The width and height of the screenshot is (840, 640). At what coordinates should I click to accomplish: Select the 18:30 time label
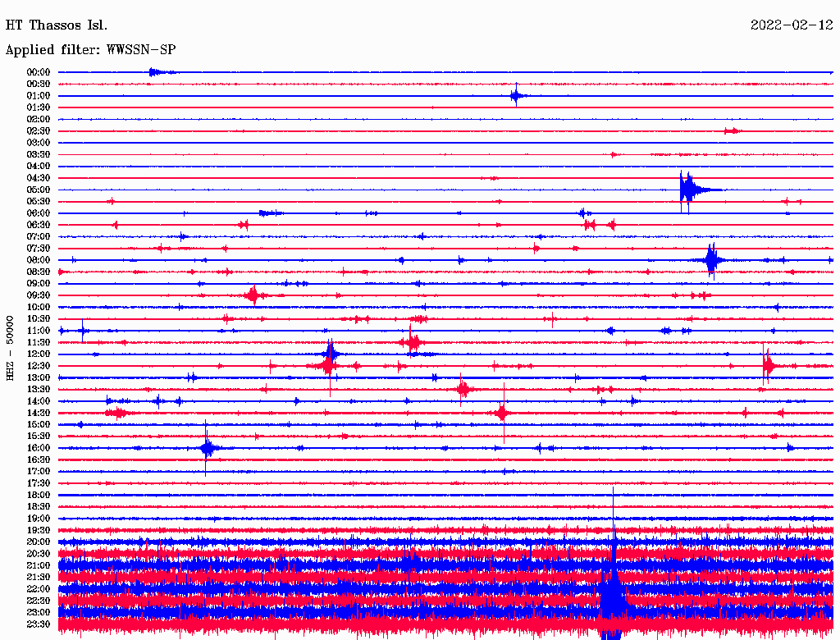pyautogui.click(x=38, y=507)
